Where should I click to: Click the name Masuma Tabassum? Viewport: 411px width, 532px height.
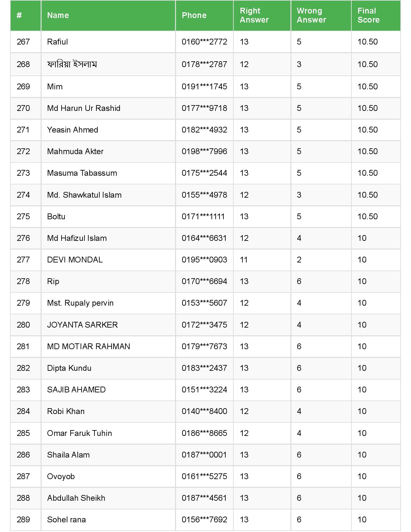tap(82, 173)
